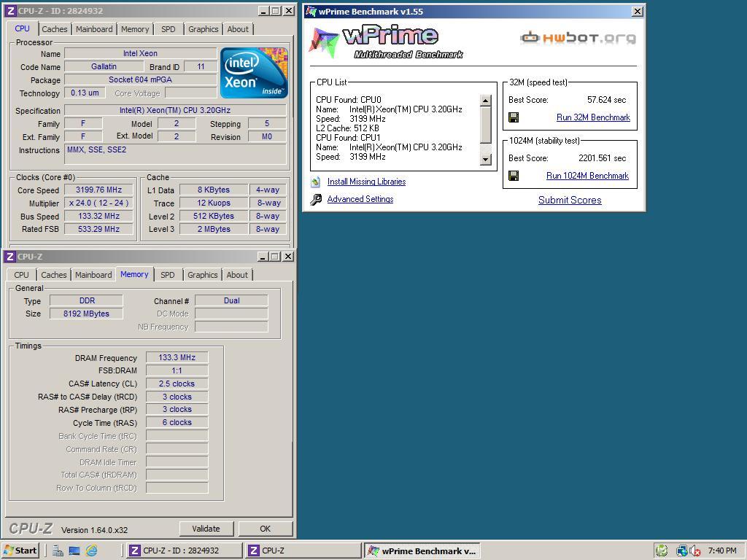Click the memory Size 8192 MBytes field
The width and height of the screenshot is (747, 560).
[86, 314]
